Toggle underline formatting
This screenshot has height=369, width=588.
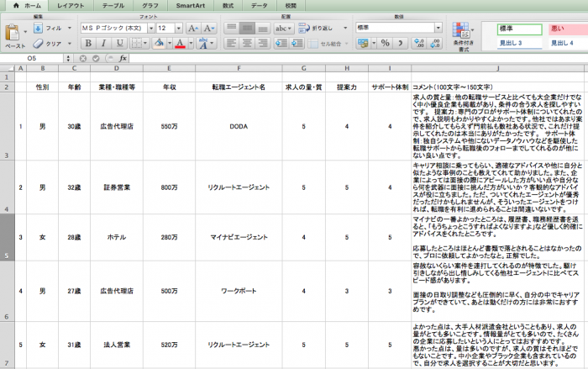click(119, 43)
